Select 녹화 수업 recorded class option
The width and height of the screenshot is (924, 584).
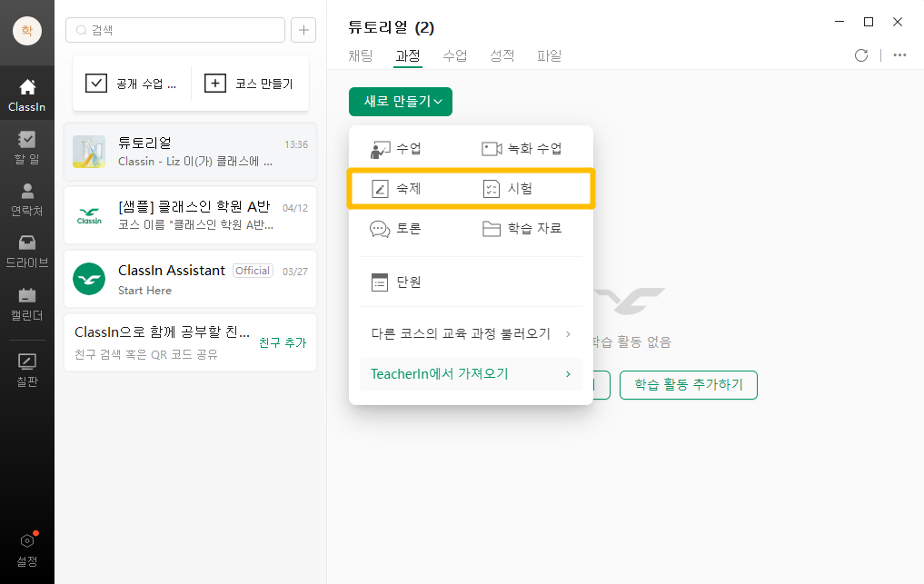[x=522, y=149]
